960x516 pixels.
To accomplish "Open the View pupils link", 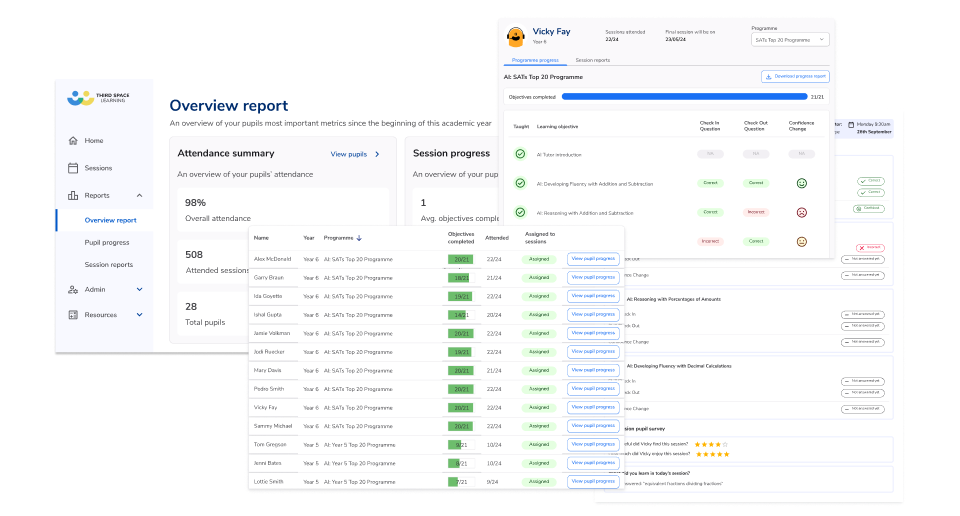I will (x=355, y=154).
